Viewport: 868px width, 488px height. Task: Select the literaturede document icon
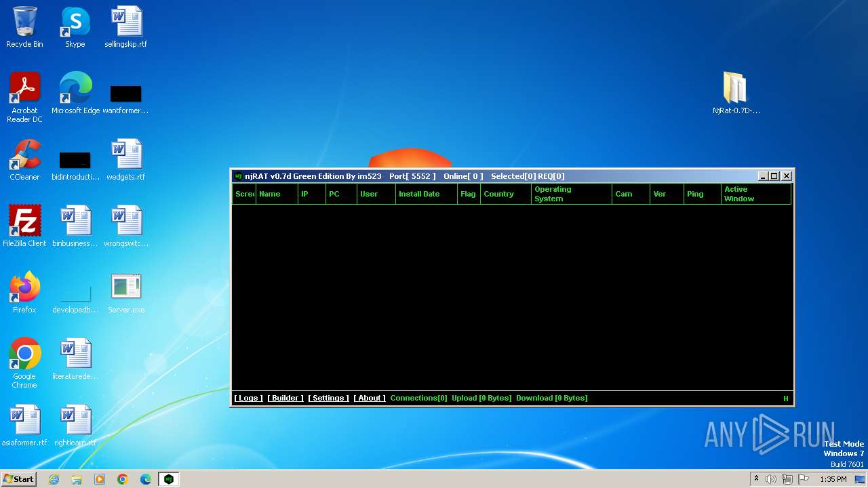click(x=75, y=359)
